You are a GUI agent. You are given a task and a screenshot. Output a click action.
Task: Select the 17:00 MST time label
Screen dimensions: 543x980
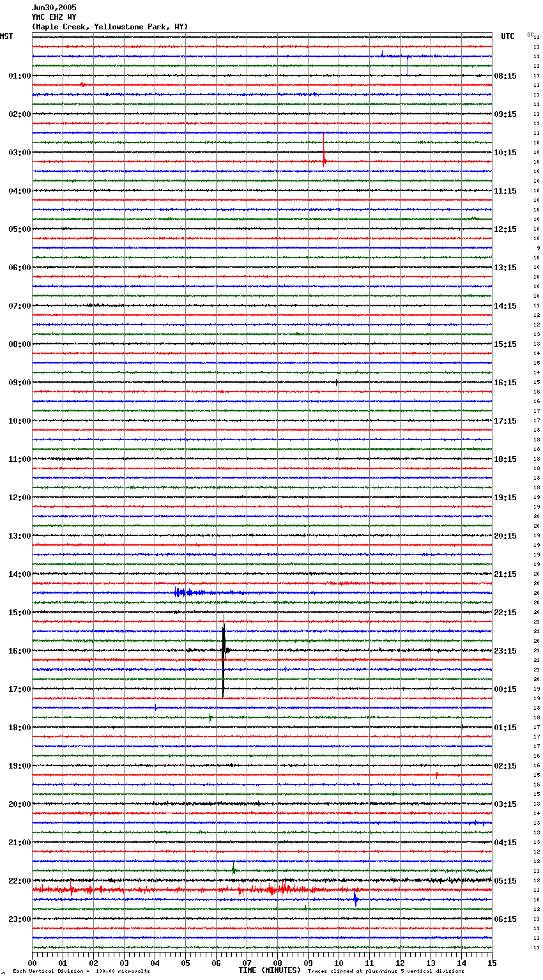pyautogui.click(x=20, y=689)
